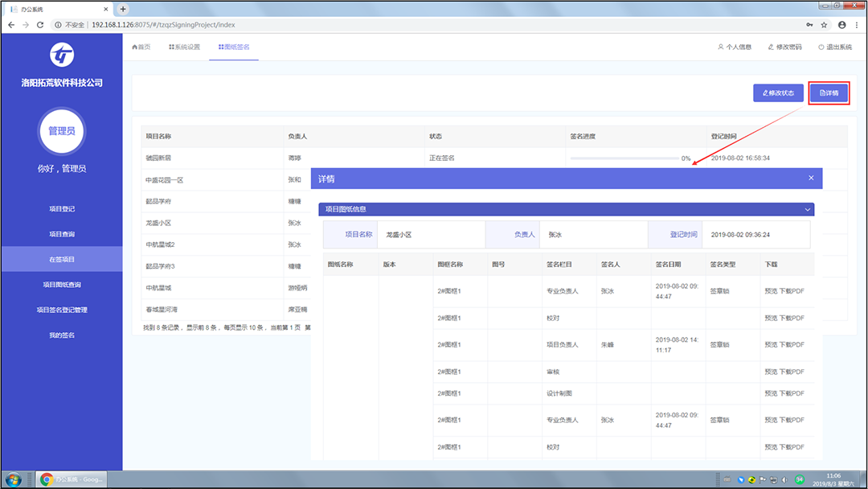Click the company logo icon in sidebar
The height and width of the screenshot is (489, 868).
pyautogui.click(x=61, y=55)
